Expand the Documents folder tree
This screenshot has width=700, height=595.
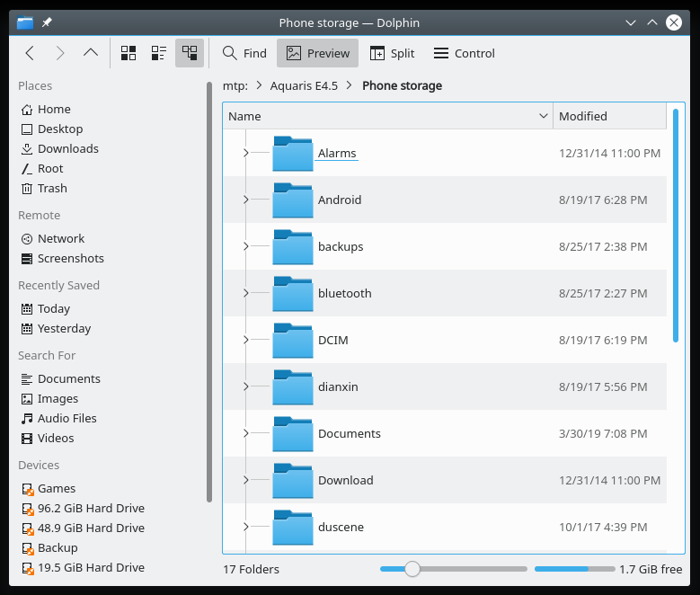(245, 434)
